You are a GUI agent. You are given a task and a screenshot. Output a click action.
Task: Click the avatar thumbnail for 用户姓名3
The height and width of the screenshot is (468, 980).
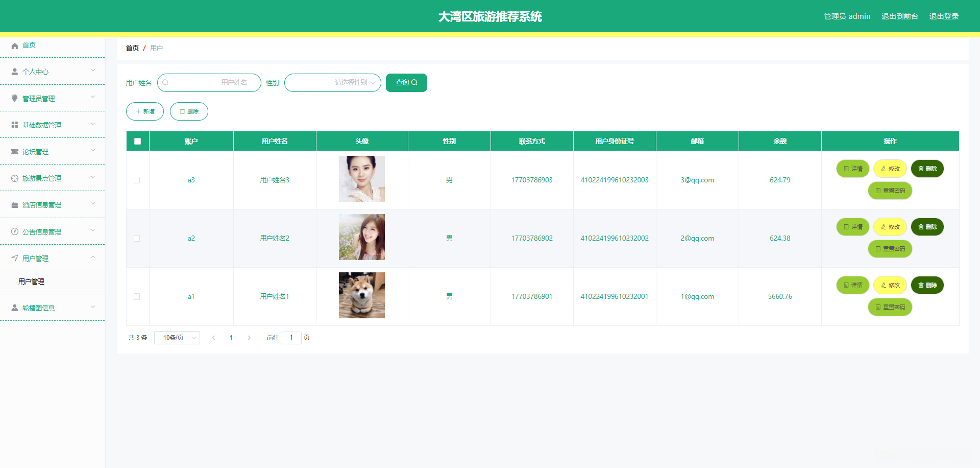pyautogui.click(x=362, y=179)
